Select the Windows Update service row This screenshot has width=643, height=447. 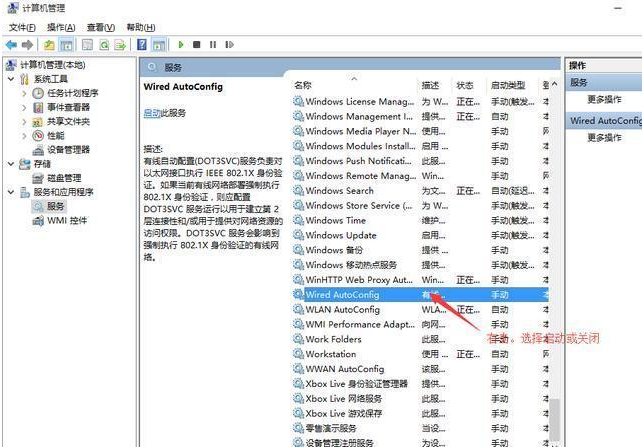point(340,235)
